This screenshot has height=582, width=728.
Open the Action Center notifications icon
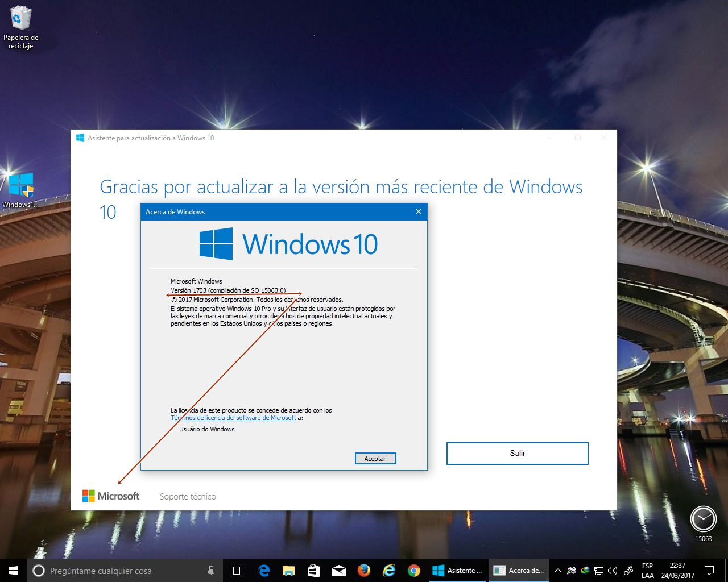point(709,571)
